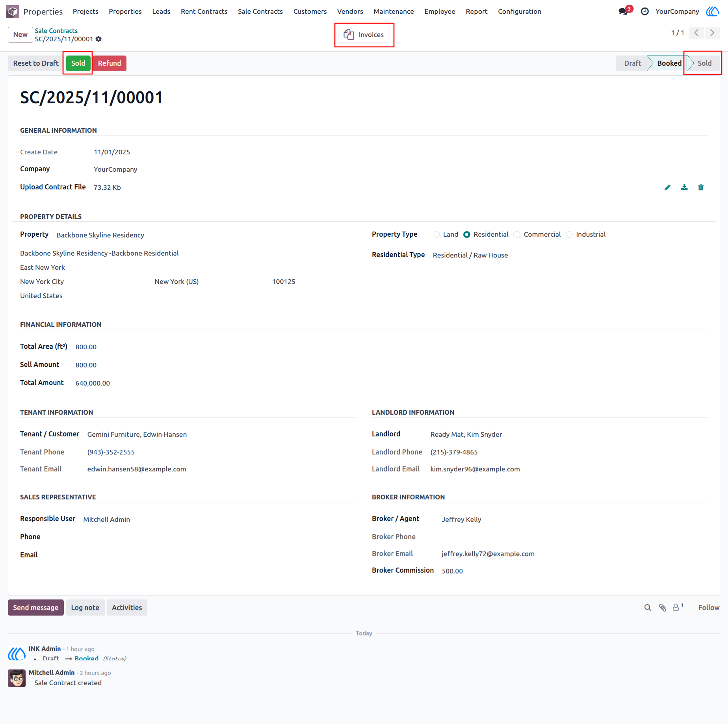Select Industrial property type radio
This screenshot has height=725, width=728.
click(x=569, y=235)
